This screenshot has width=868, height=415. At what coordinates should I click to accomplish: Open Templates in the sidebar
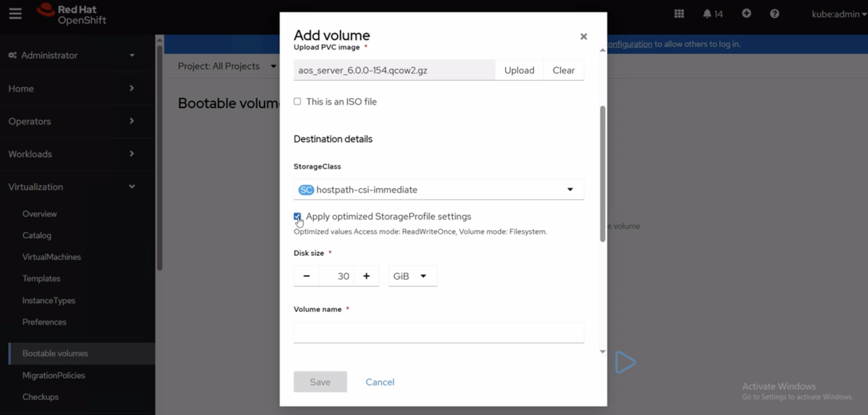[41, 278]
